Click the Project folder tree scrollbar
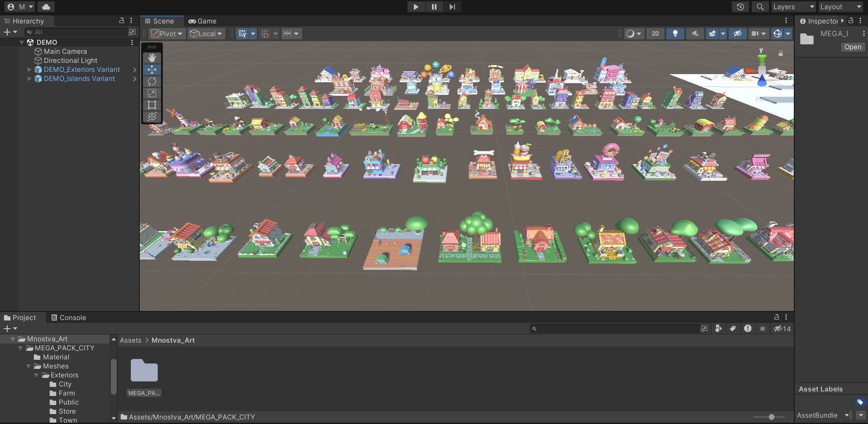Screen dimensions: 868x424 (x=114, y=376)
